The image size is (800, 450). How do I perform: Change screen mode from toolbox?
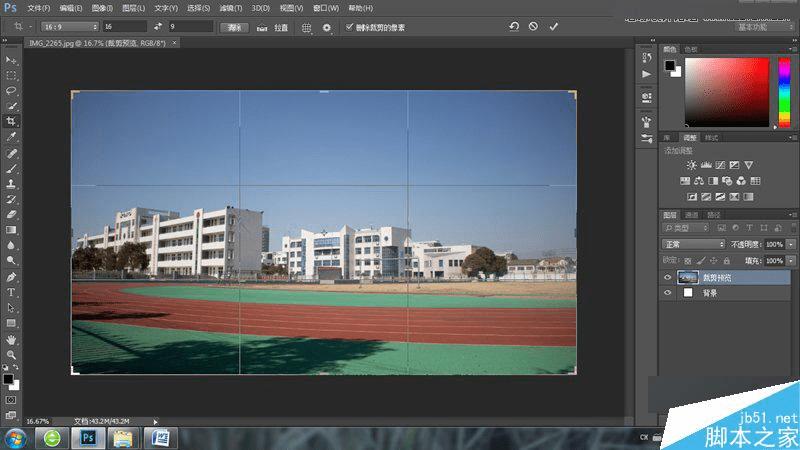[11, 415]
